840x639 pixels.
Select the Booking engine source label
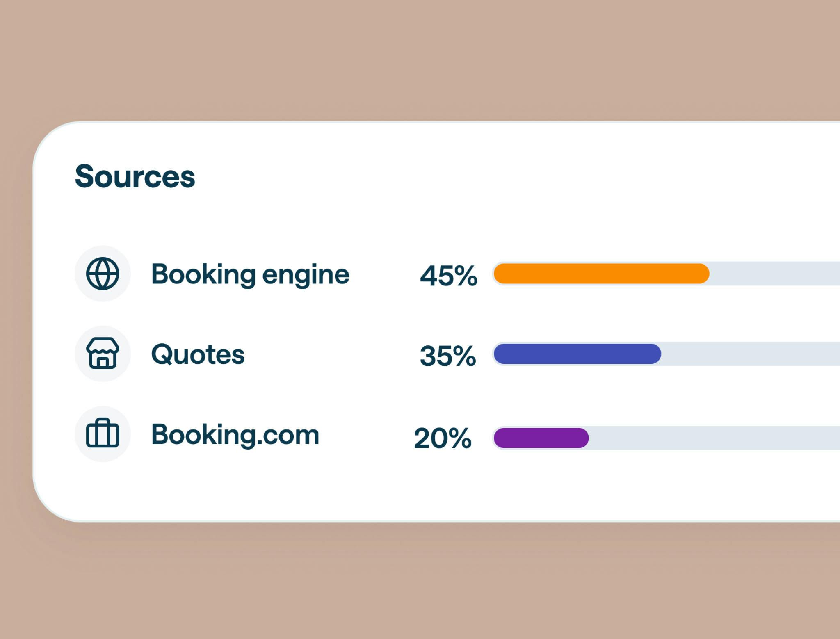[250, 274]
